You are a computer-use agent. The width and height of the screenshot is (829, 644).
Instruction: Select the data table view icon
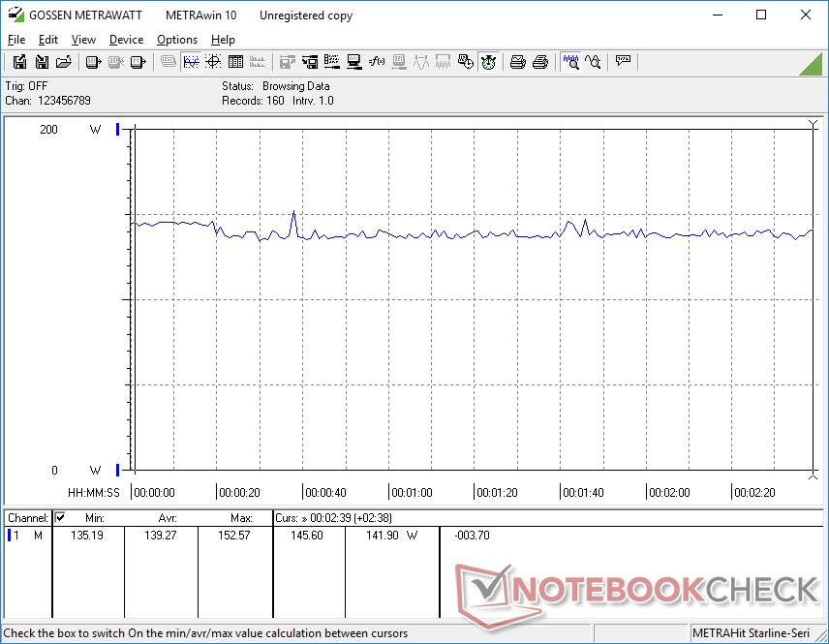pyautogui.click(x=235, y=62)
